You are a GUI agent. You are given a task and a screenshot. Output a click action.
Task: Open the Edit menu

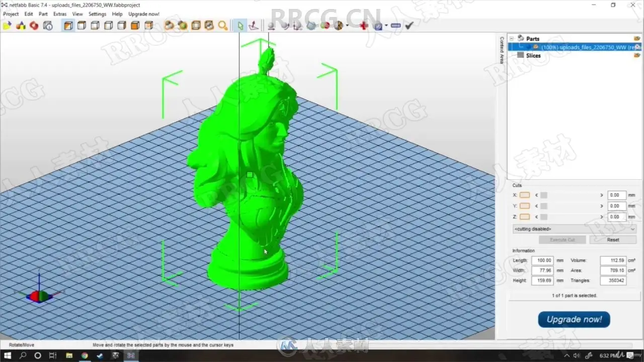(x=29, y=14)
